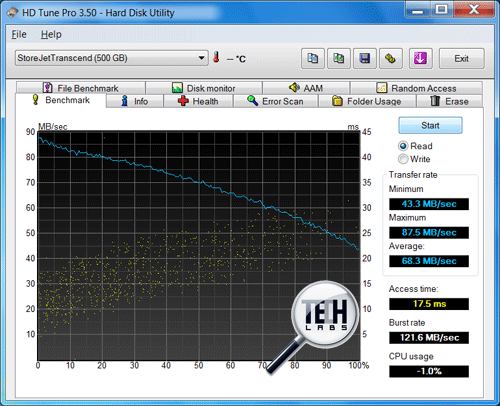Open the options wrench icon
500x406 pixels.
tap(391, 59)
